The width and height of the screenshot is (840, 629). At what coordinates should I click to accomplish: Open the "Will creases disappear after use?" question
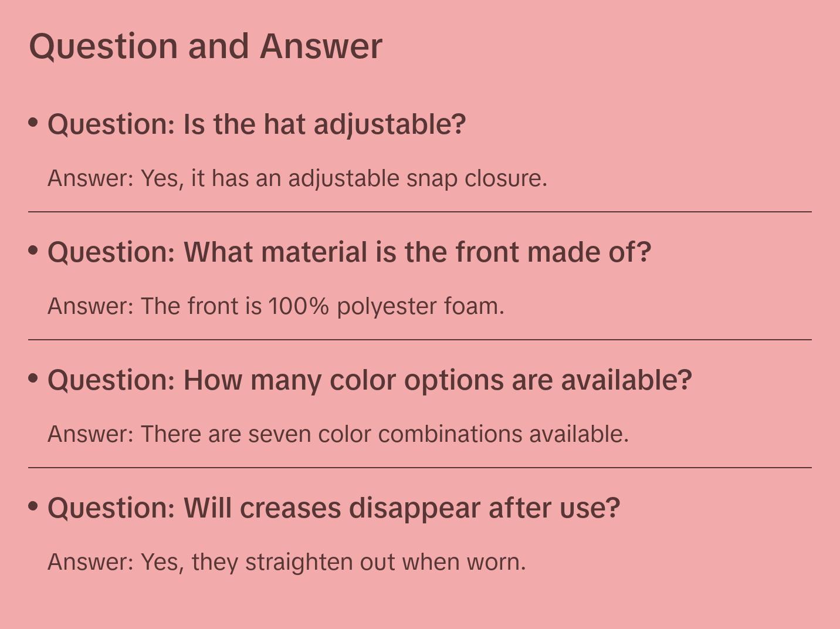[333, 508]
